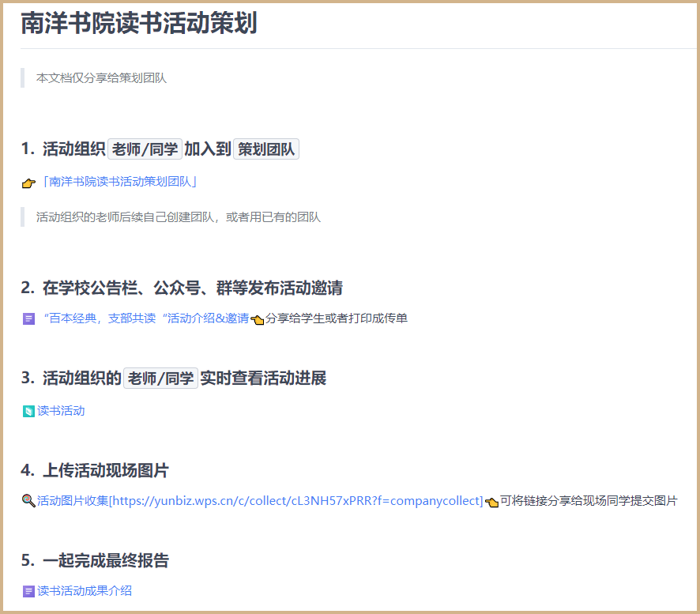Click the green form icon beside 读书活动
Screen dimensions: 700x614
tap(29, 411)
